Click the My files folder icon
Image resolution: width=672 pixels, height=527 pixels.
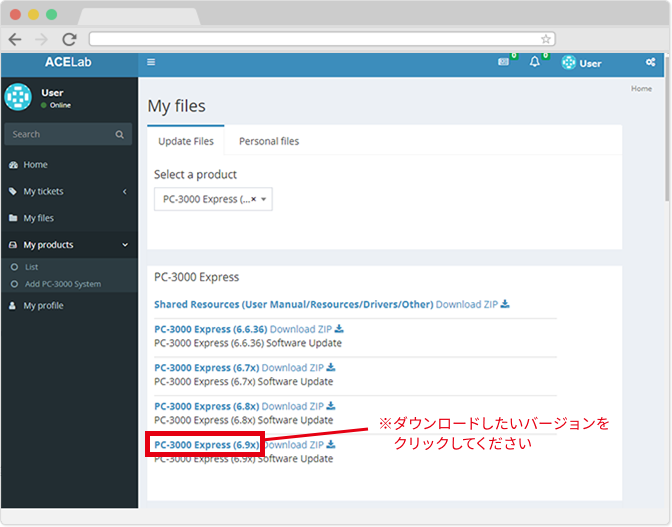13,218
